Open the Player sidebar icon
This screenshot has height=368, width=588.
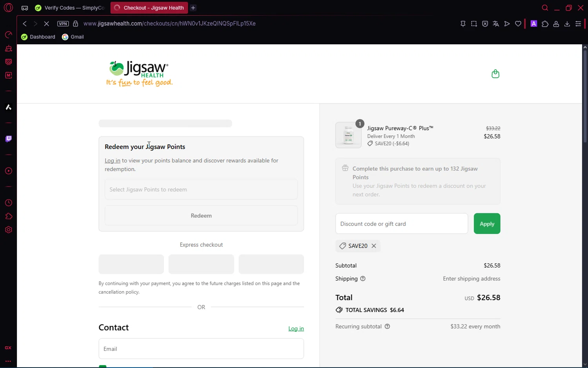[8, 171]
